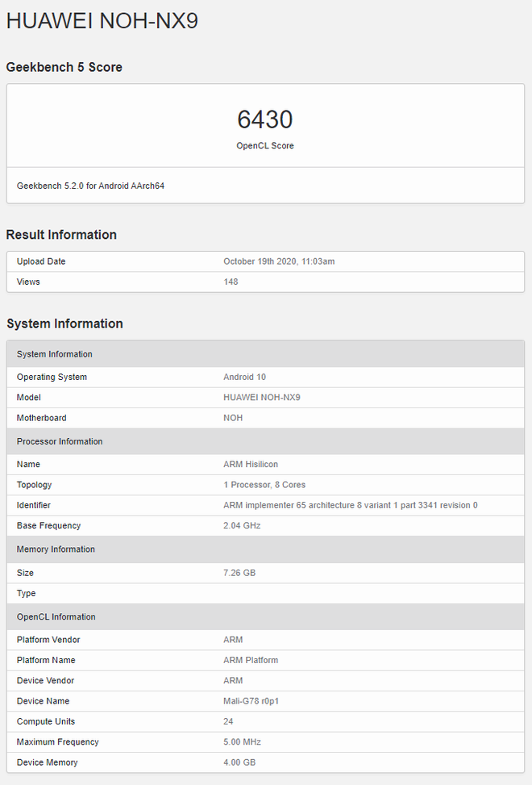Click the Device Vendor label
Image resolution: width=532 pixels, height=785 pixels.
tap(45, 682)
